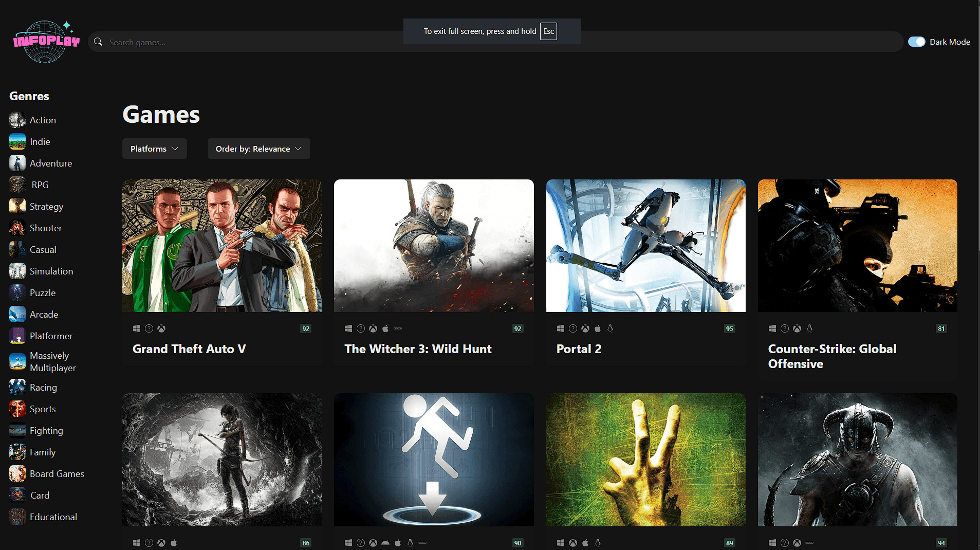Click the Massively Multiplayer genre icon
Viewport: 980px width, 550px height.
(17, 361)
